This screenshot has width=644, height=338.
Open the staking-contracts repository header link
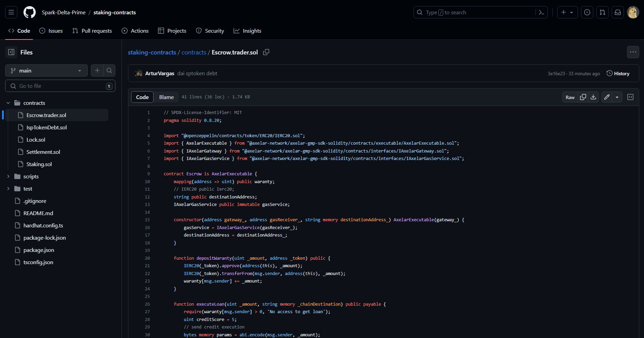pyautogui.click(x=115, y=12)
